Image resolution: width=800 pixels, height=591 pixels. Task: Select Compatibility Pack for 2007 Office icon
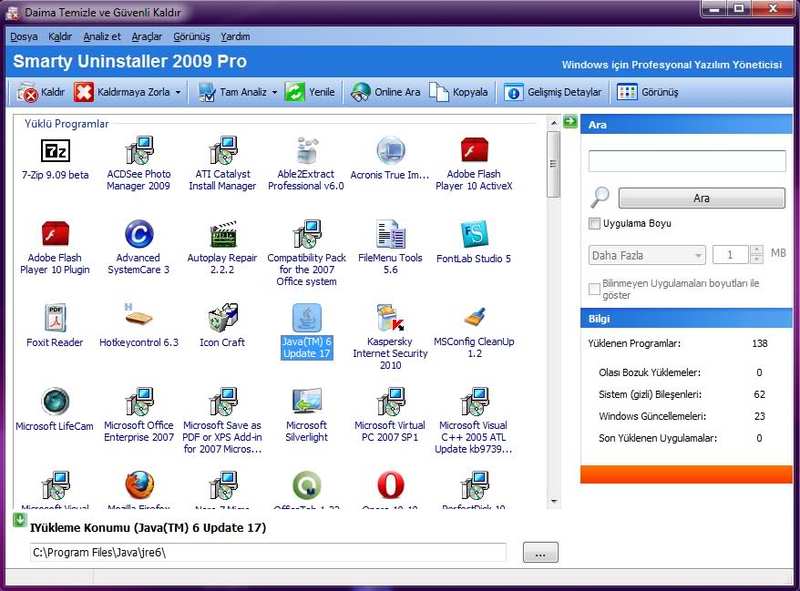coord(306,234)
